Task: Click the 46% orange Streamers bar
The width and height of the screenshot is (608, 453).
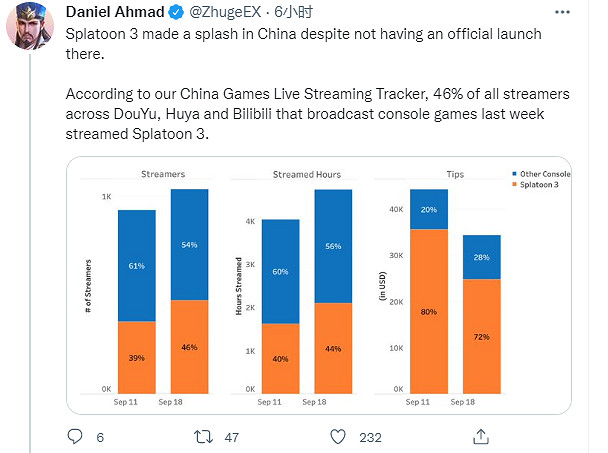Action: coord(189,346)
